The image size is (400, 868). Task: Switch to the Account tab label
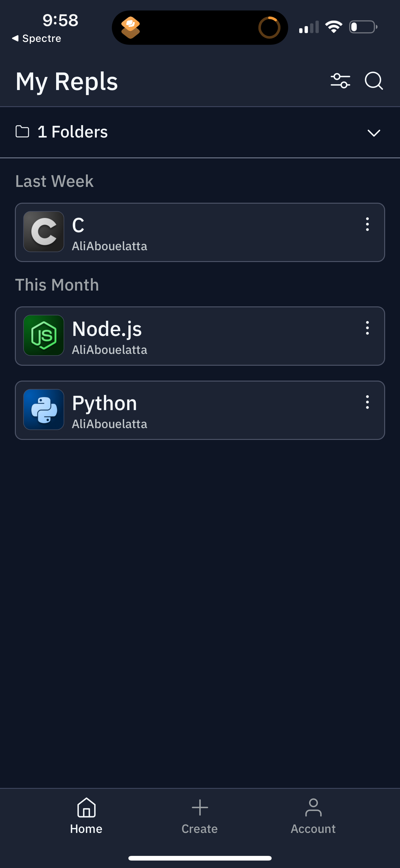point(313,829)
